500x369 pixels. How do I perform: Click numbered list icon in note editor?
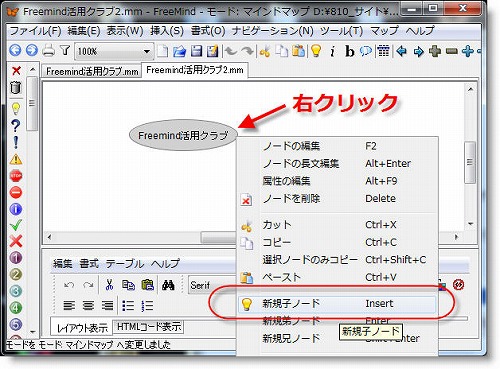(147, 305)
